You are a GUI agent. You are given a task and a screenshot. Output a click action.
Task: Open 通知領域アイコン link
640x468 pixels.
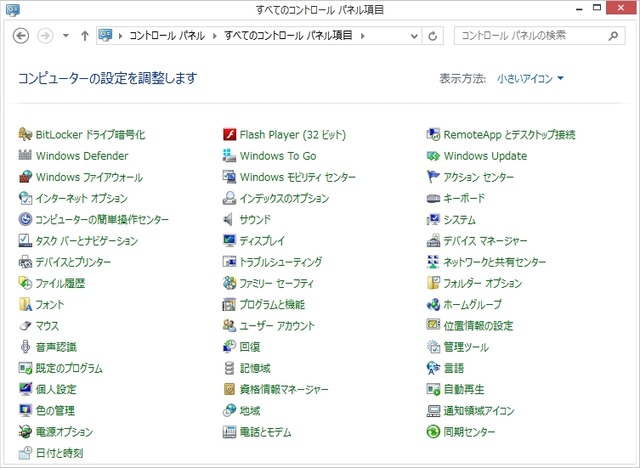(x=479, y=410)
